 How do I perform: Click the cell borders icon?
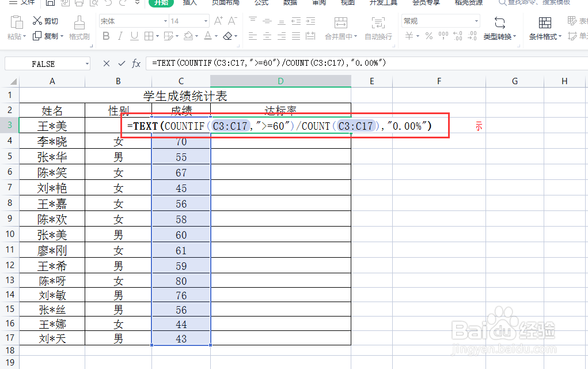(x=149, y=36)
